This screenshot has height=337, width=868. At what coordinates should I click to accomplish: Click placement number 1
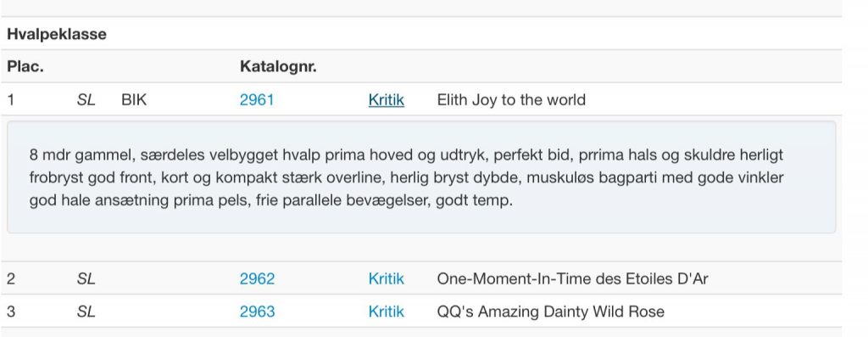click(10, 100)
